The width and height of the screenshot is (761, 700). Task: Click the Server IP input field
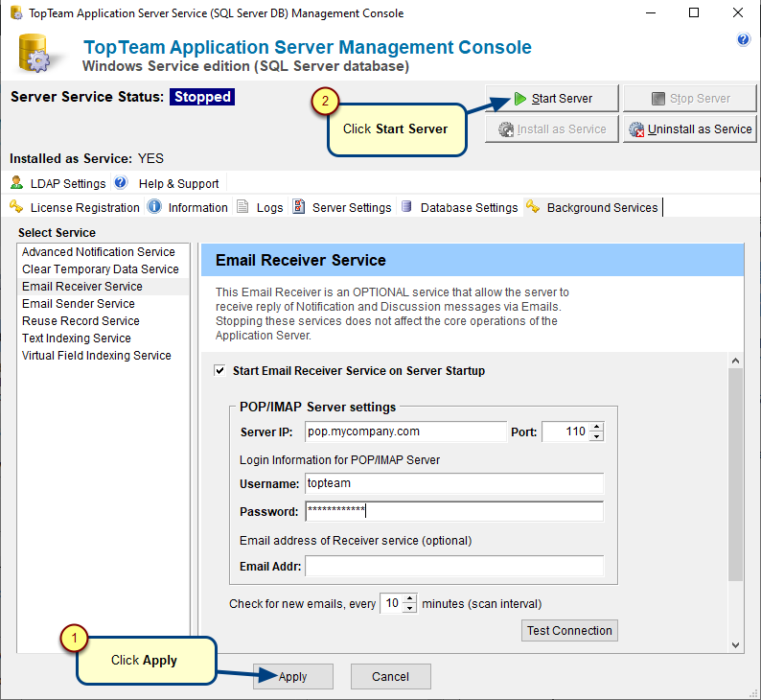tap(405, 432)
